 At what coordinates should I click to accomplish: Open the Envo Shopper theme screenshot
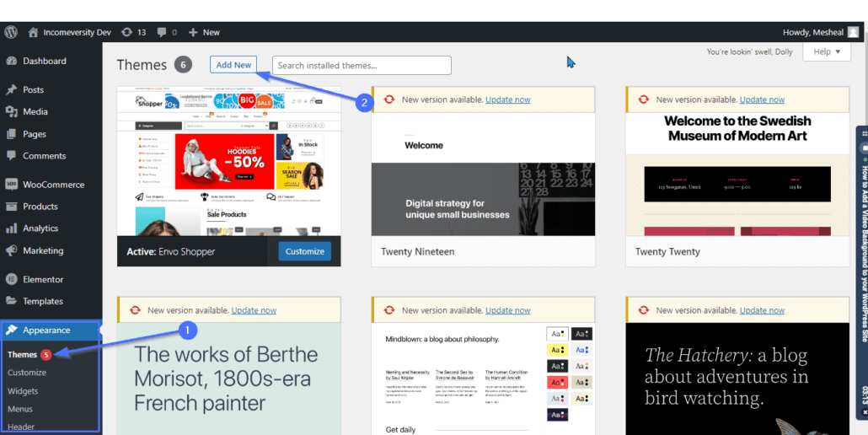pos(228,161)
